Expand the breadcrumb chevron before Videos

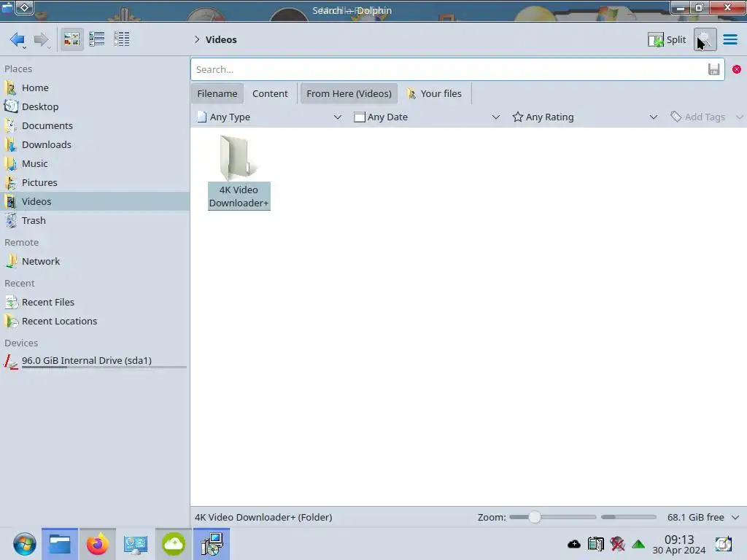coord(197,39)
